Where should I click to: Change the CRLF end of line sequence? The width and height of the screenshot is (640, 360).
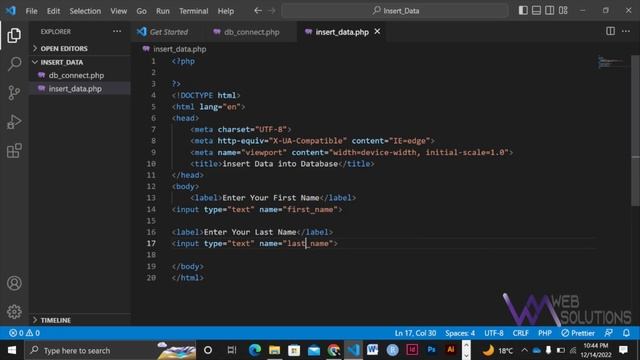click(x=520, y=333)
